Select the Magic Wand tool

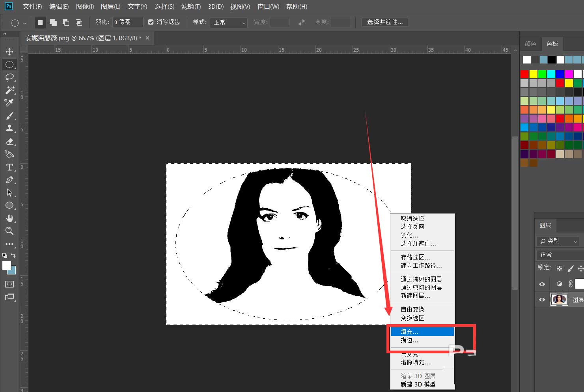tap(9, 90)
